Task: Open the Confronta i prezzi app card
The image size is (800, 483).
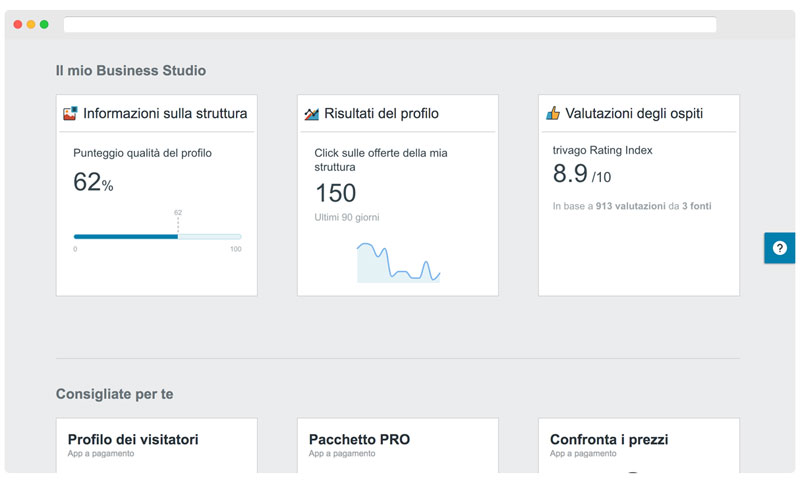Action: [638, 445]
